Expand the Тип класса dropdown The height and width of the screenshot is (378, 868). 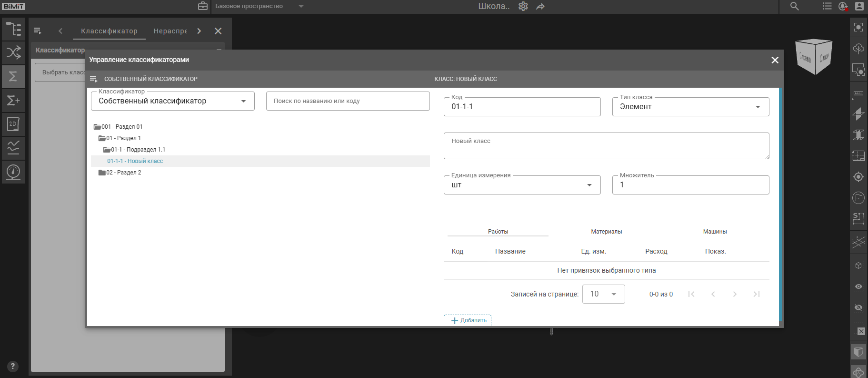(x=690, y=107)
